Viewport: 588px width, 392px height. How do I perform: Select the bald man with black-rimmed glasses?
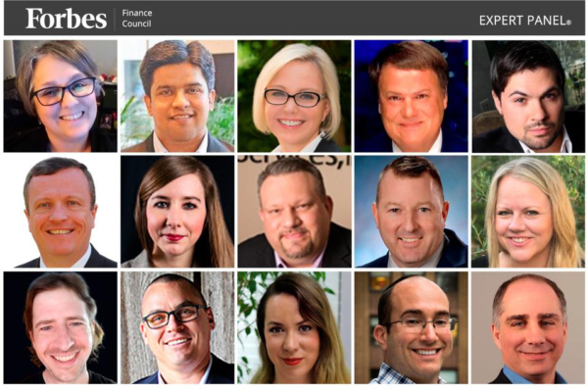click(177, 328)
